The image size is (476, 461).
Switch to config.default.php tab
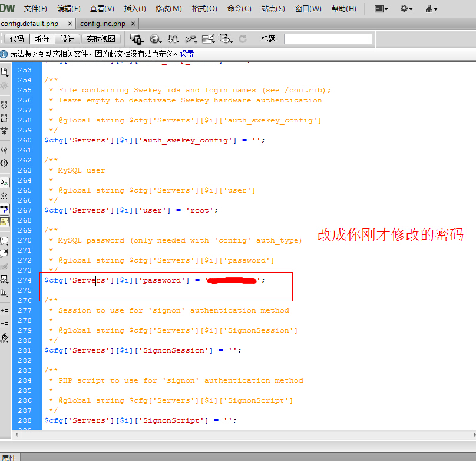[x=29, y=24]
